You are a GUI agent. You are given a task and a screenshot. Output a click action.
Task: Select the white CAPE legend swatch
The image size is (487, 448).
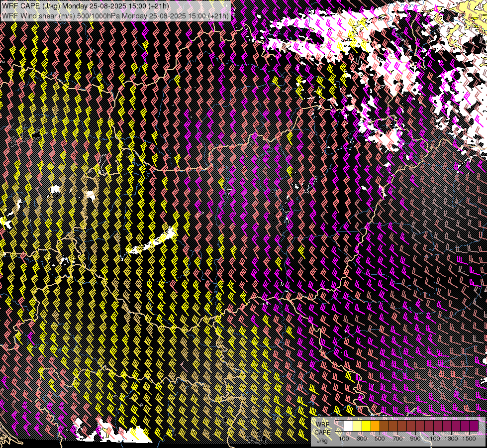pyautogui.click(x=349, y=426)
